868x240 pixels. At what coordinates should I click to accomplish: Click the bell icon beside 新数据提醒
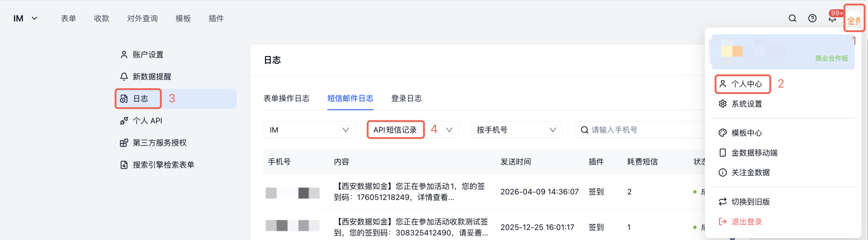(124, 77)
